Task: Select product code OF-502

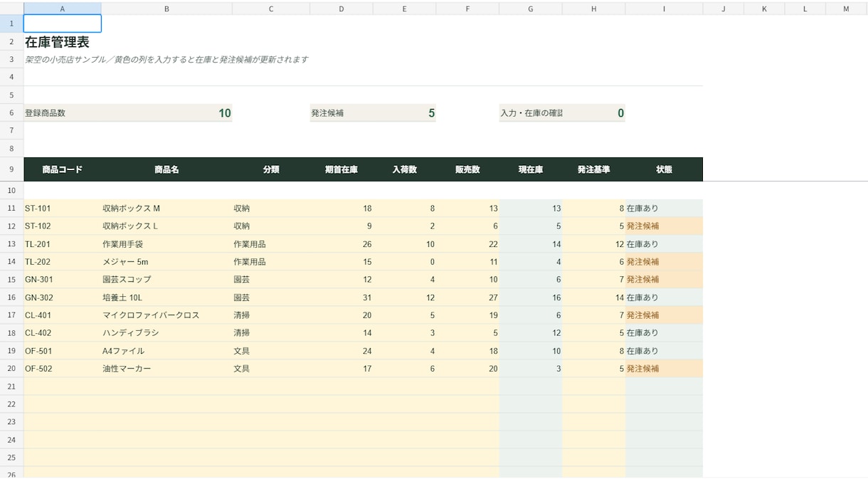Action: (63, 369)
